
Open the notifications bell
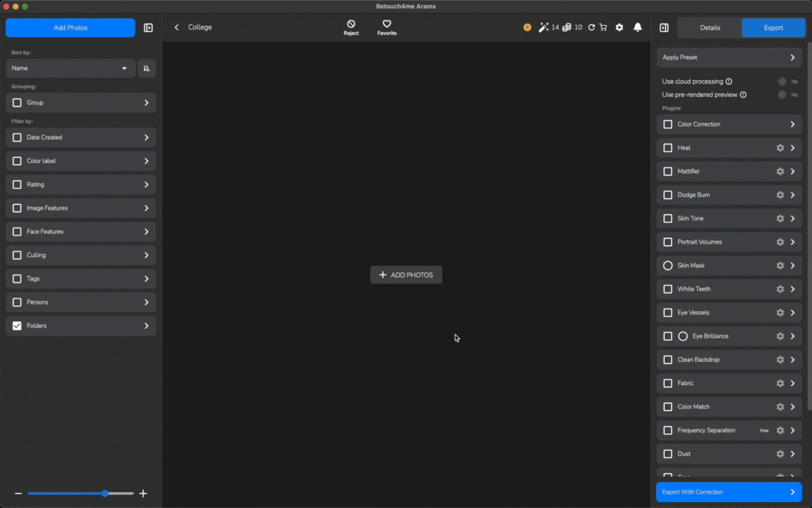(x=638, y=28)
